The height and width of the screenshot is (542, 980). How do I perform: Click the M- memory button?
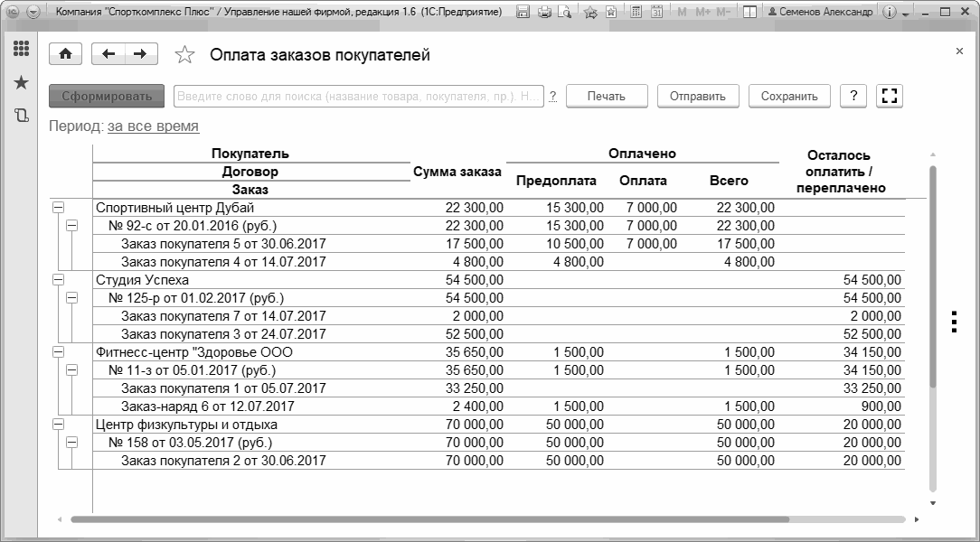pos(723,12)
